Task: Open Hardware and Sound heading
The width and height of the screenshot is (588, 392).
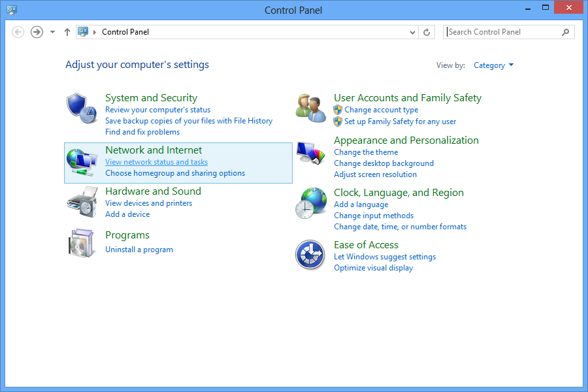Action: click(153, 191)
